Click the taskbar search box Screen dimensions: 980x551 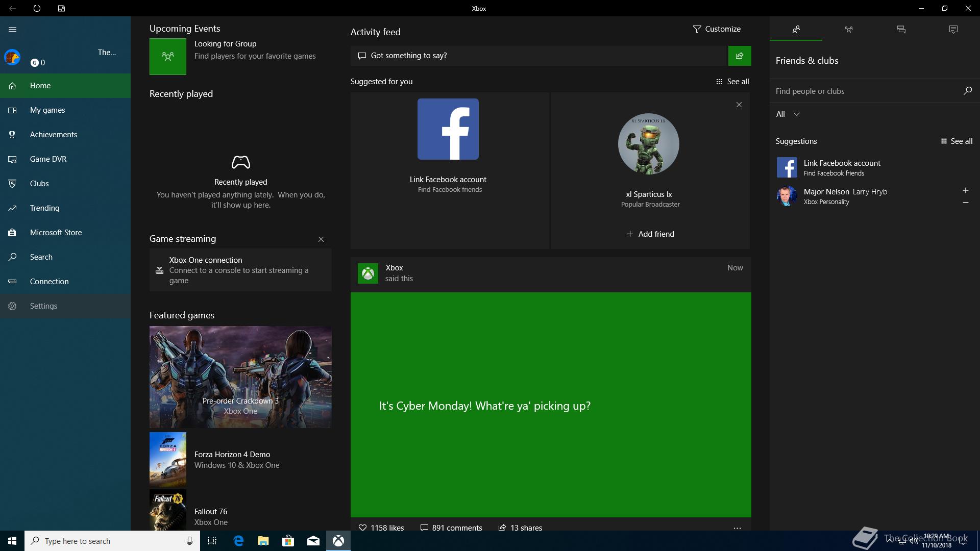click(x=112, y=541)
